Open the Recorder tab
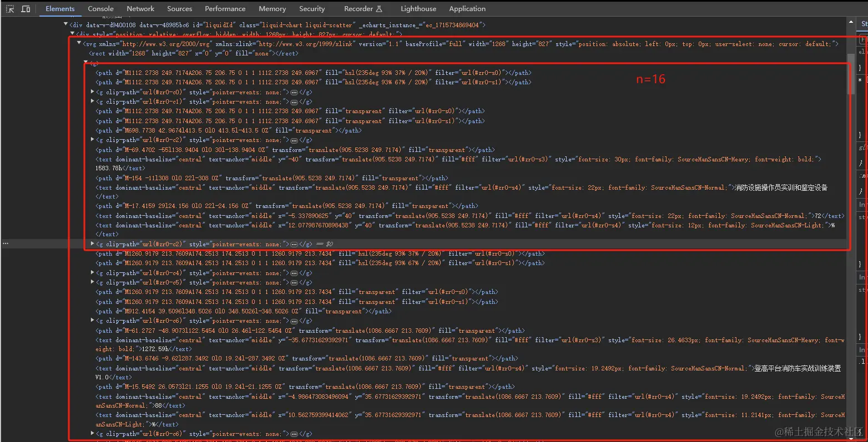This screenshot has width=868, height=442. (x=363, y=9)
